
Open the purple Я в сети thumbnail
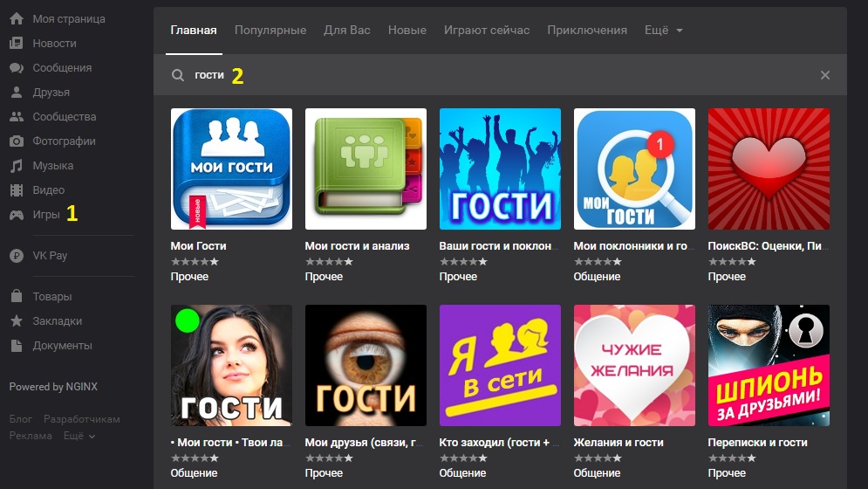500,365
